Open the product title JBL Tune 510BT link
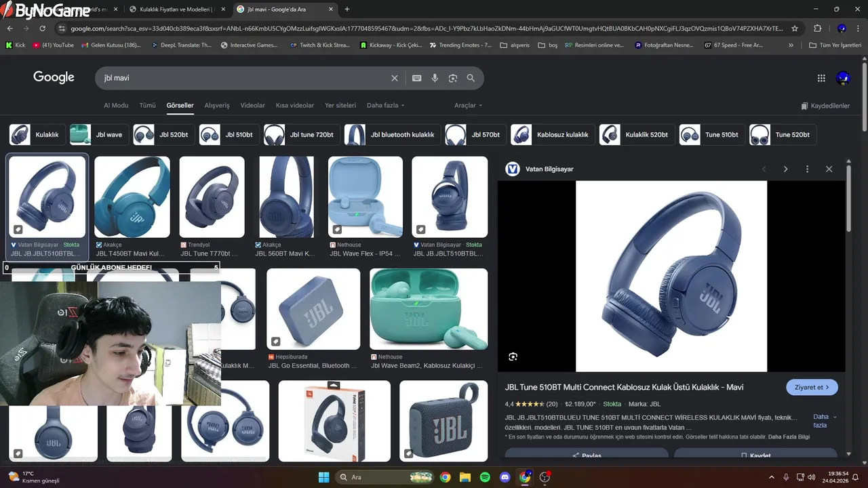868x488 pixels. coord(624,387)
